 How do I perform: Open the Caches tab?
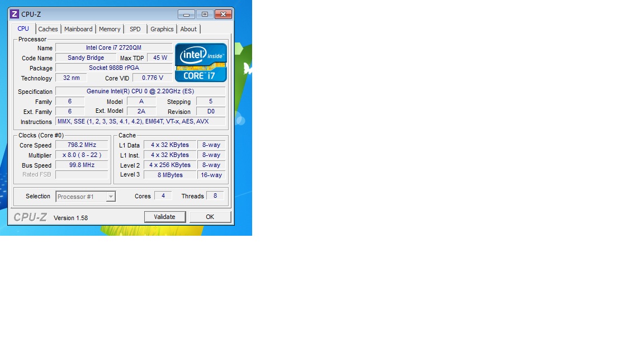(48, 29)
